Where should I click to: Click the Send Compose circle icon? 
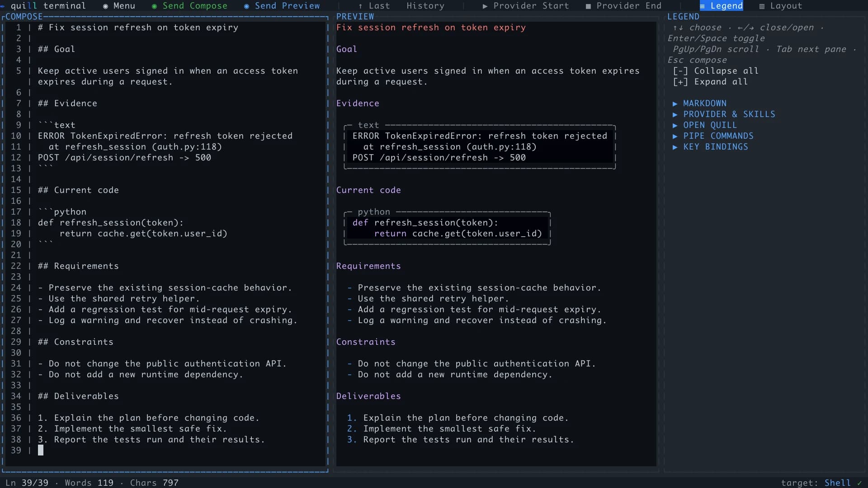point(154,6)
